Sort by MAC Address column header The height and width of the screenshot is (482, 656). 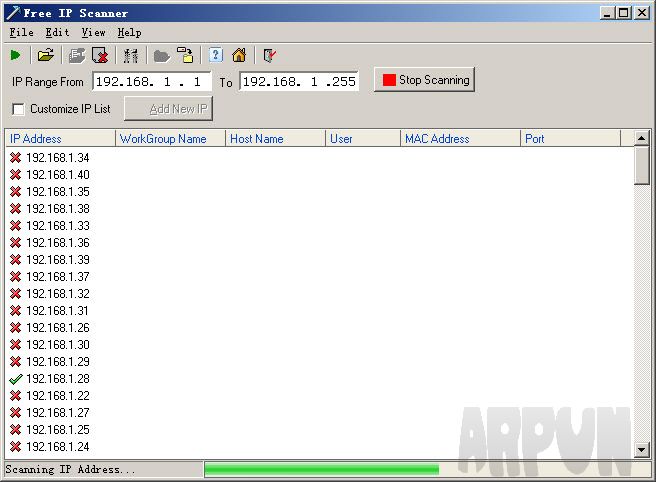click(460, 139)
